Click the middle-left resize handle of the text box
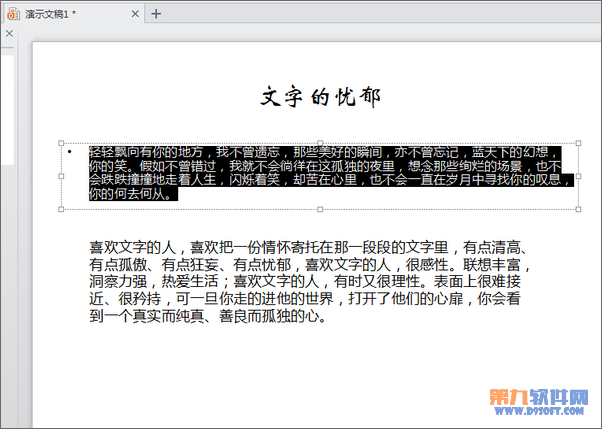The height and width of the screenshot is (429, 602). pyautogui.click(x=62, y=176)
